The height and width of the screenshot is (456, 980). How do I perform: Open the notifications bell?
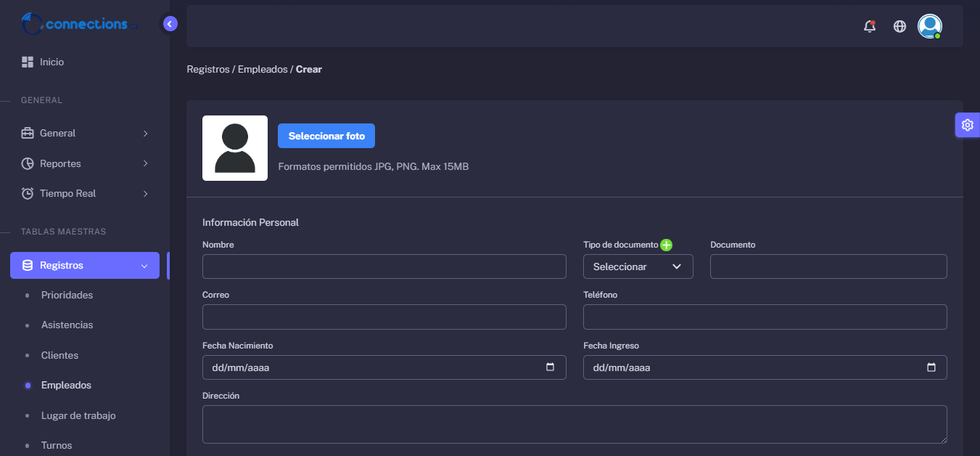coord(870,26)
